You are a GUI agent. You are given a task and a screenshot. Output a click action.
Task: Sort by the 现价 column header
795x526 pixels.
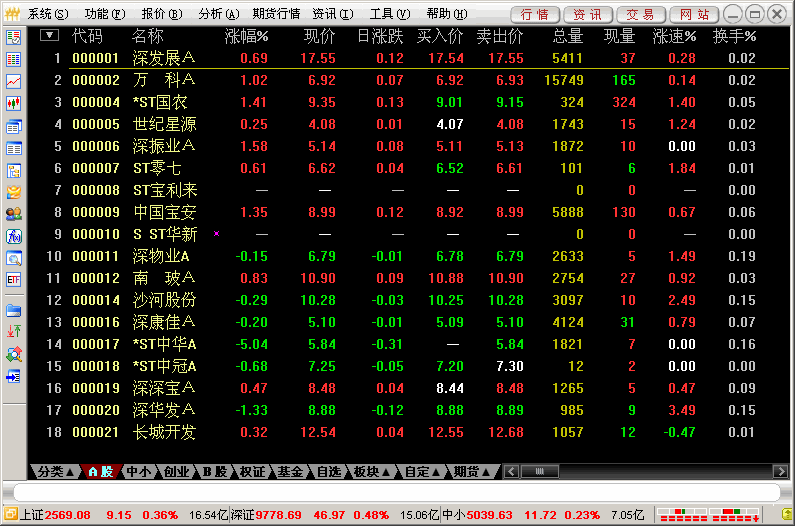(x=319, y=36)
